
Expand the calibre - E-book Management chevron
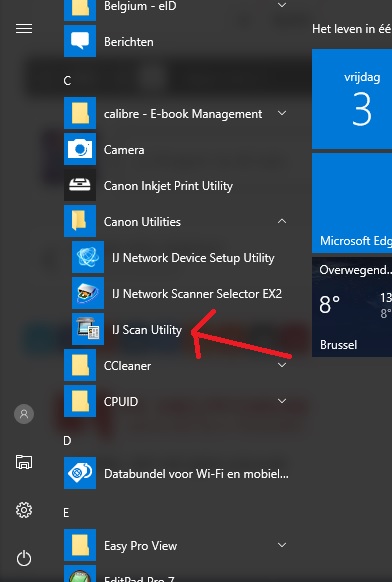click(282, 113)
